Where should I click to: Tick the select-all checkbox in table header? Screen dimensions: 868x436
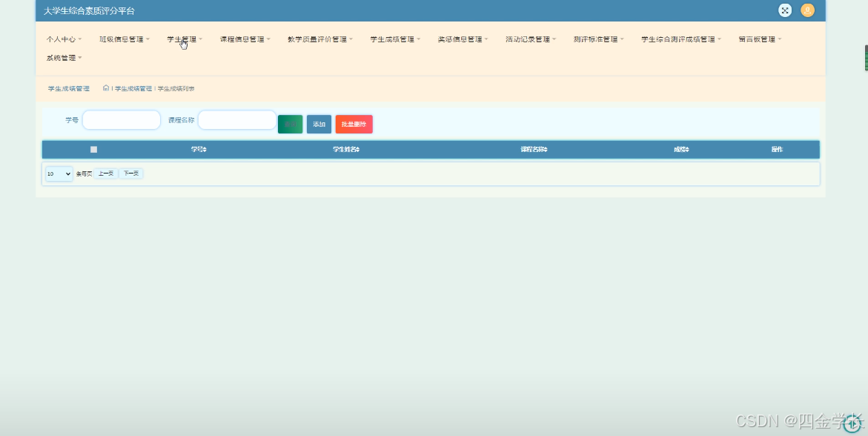93,150
